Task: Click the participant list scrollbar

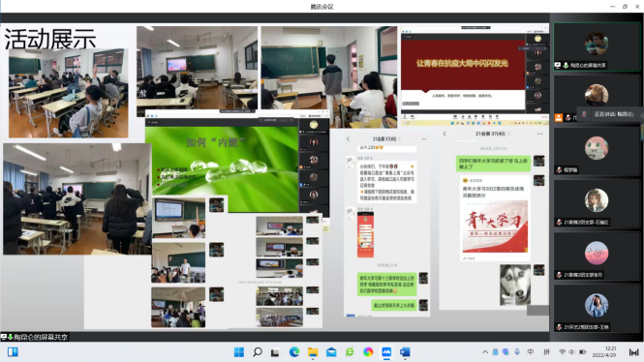Action: [x=642, y=132]
